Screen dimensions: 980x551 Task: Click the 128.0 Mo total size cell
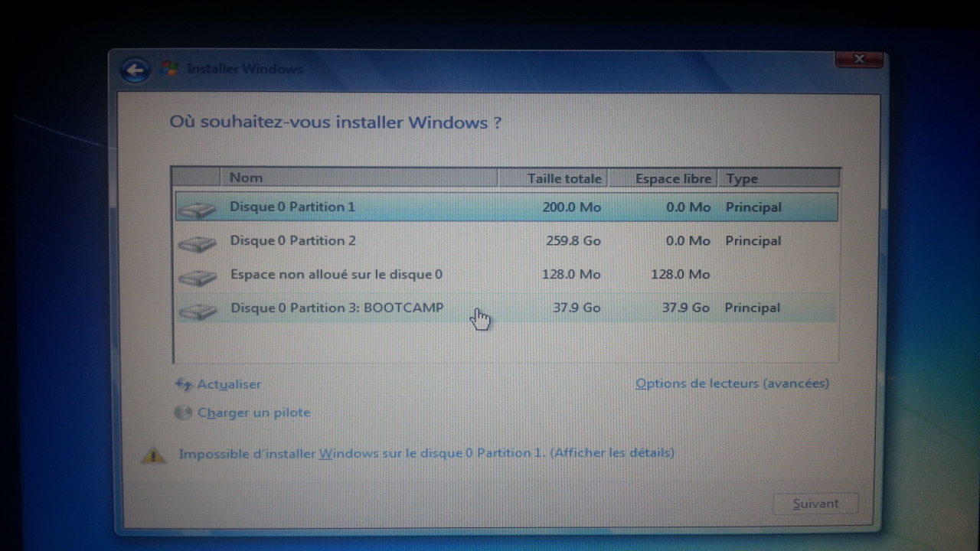tap(571, 275)
